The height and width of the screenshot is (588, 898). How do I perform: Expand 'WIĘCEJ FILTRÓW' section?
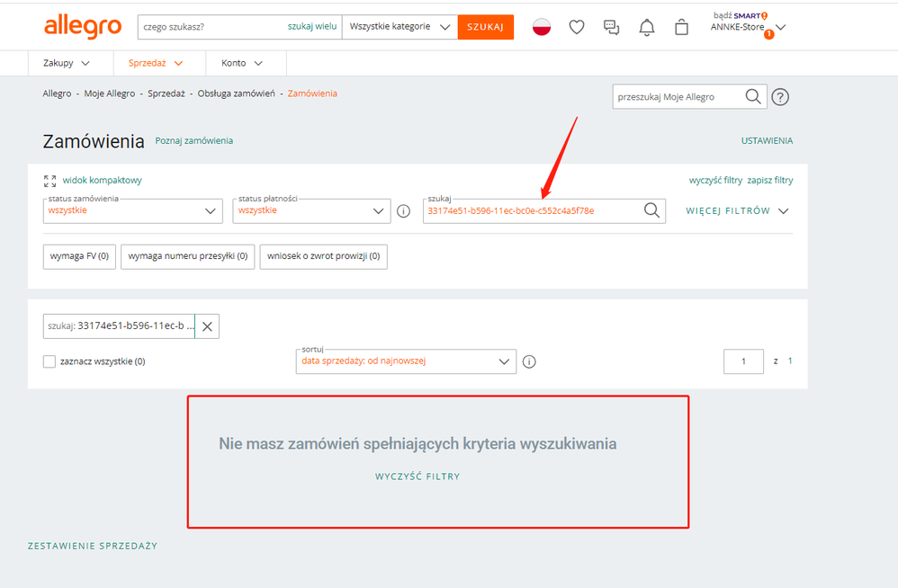[737, 210]
